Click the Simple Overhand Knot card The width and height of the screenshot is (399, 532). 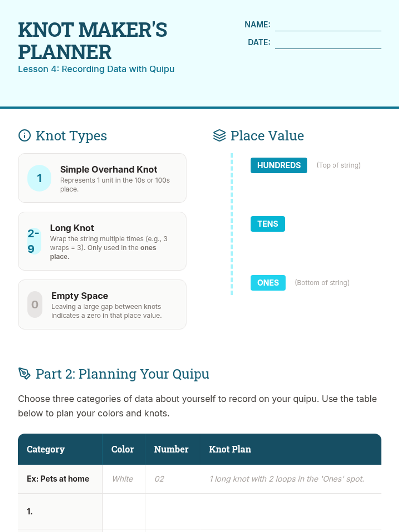(x=102, y=178)
